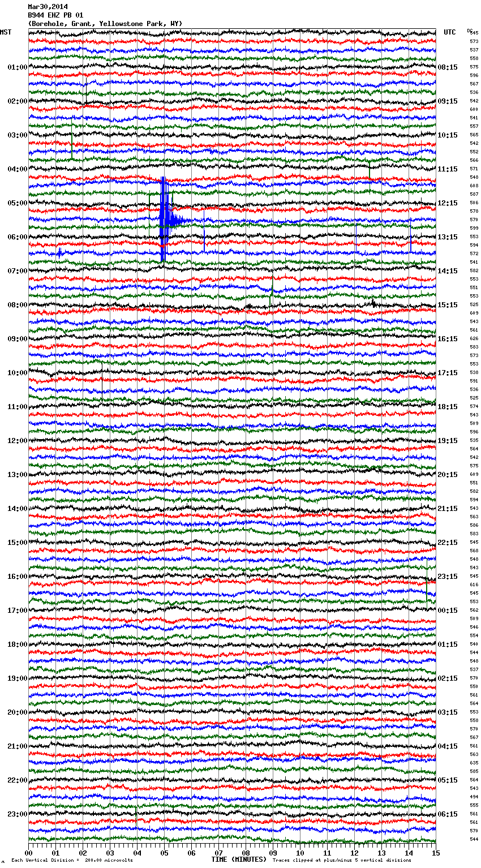Select the 20:00 MST time label
481x868 pixels.
pos(18,712)
